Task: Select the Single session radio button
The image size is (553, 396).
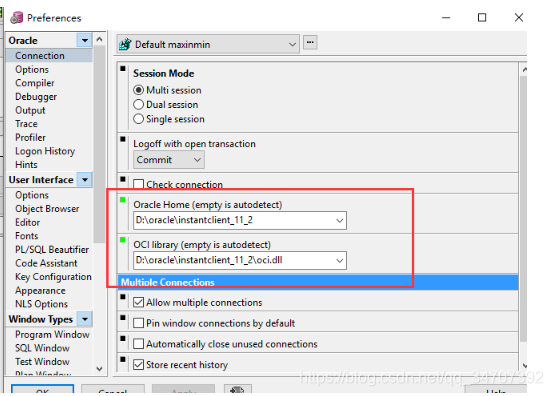Action: (139, 119)
